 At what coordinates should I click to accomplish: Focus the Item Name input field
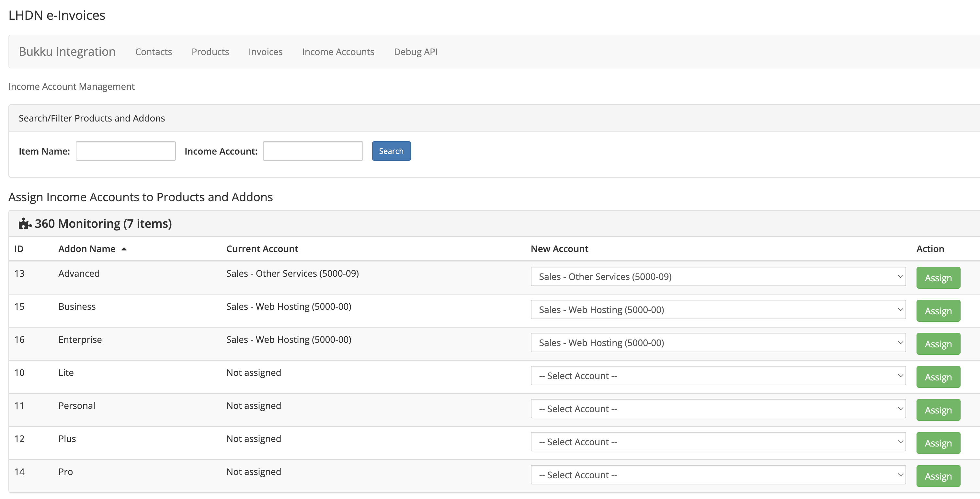pos(126,151)
